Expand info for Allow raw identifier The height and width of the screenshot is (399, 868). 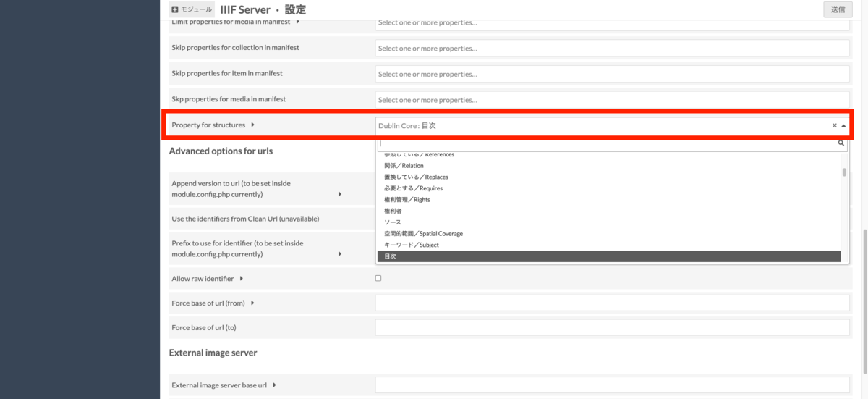[241, 278]
